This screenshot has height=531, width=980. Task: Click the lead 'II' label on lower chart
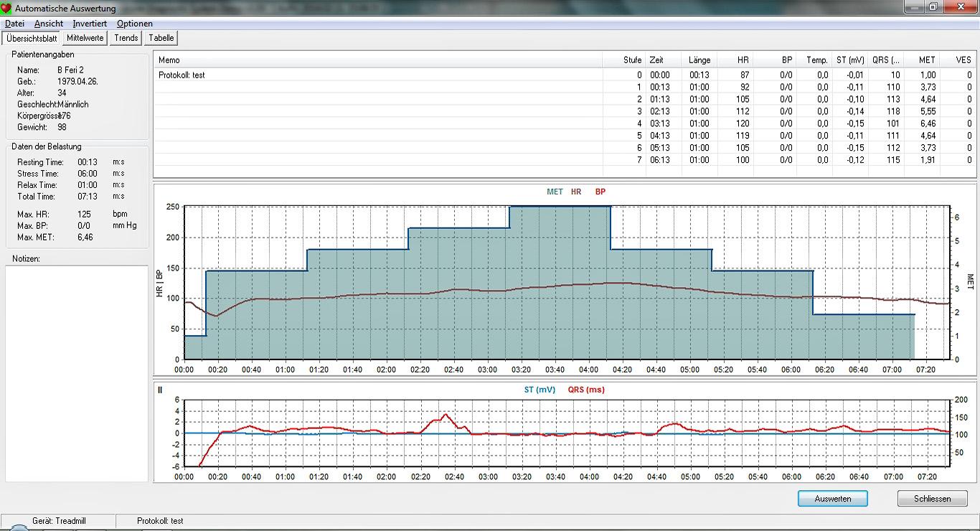pos(160,390)
